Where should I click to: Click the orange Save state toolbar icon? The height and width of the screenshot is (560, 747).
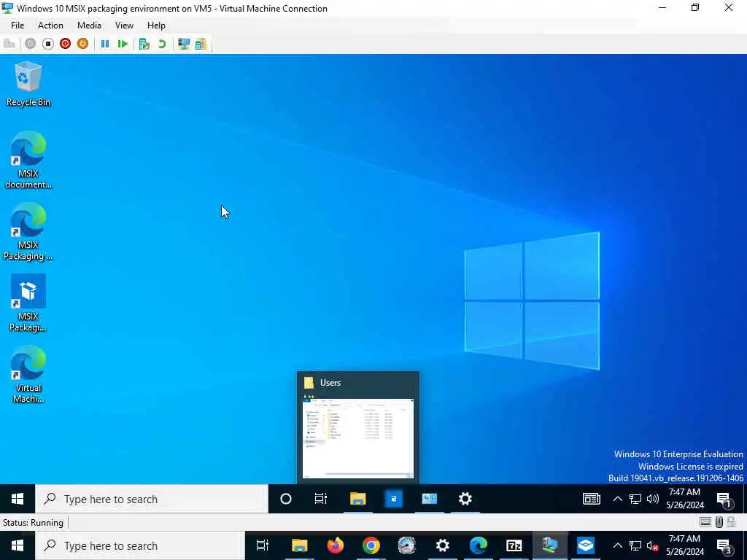[x=83, y=44]
